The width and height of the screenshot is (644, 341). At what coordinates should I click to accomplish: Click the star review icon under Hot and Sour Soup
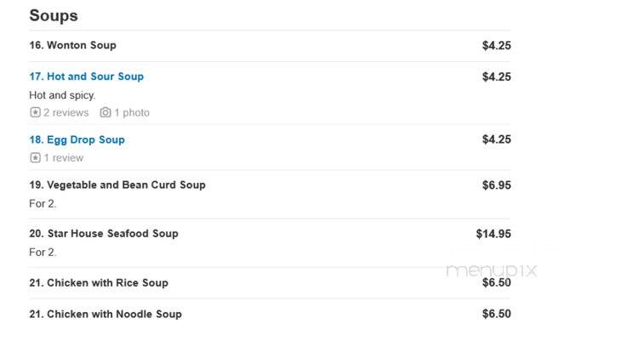coord(36,112)
